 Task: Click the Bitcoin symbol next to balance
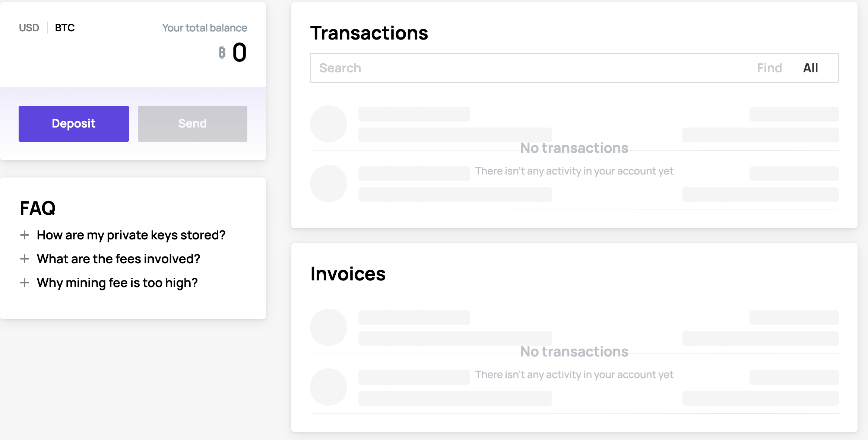222,53
